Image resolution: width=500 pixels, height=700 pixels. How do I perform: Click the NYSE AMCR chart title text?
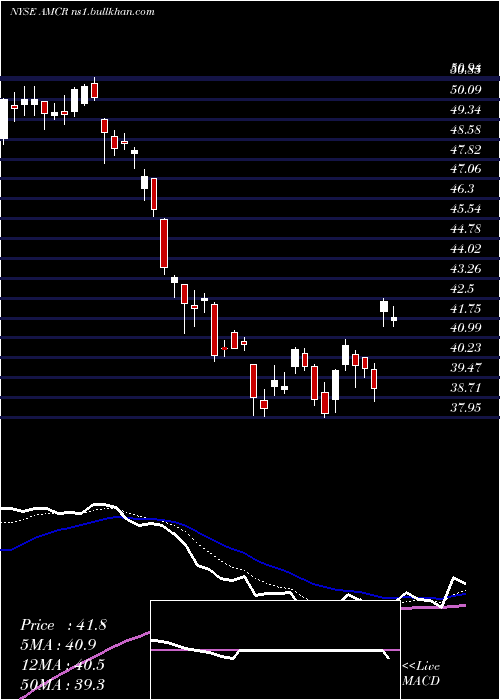tap(82, 12)
